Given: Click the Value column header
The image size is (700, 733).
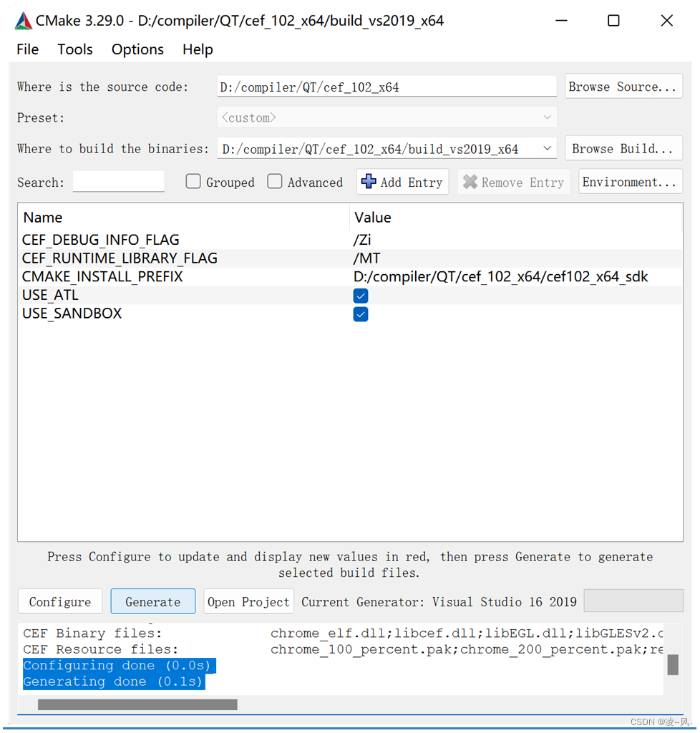Looking at the screenshot, I should [x=372, y=218].
